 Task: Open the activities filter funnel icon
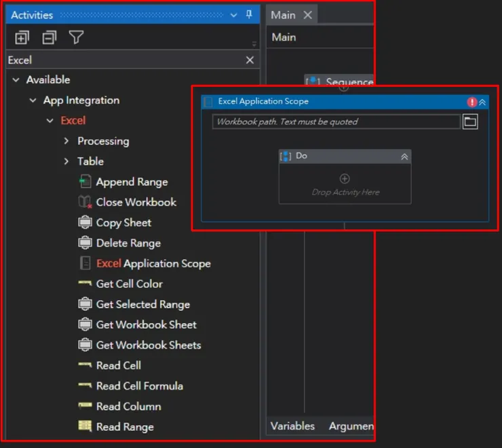(76, 37)
